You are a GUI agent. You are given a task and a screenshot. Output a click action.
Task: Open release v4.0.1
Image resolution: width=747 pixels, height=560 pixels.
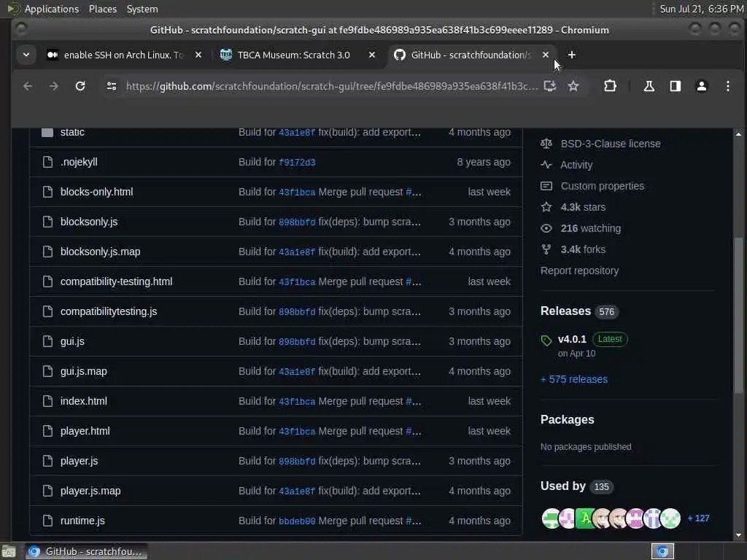[572, 339]
